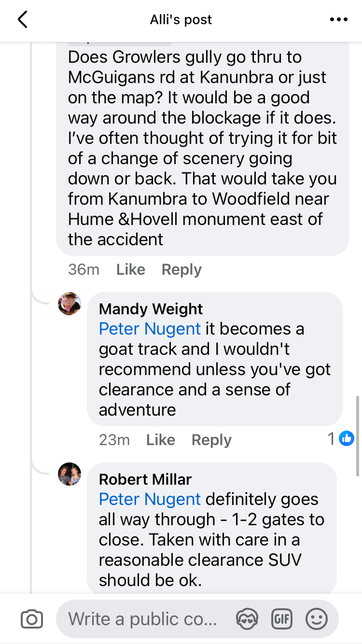Tap the blue like reaction icon

pos(347,438)
